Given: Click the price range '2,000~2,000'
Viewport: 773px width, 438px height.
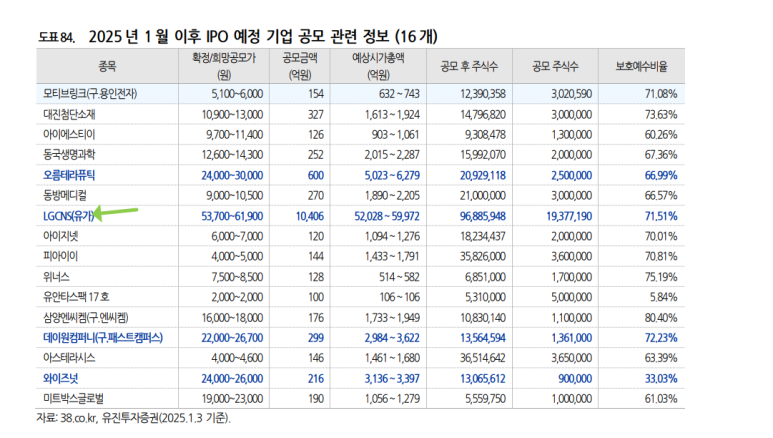Looking at the screenshot, I should 237,297.
